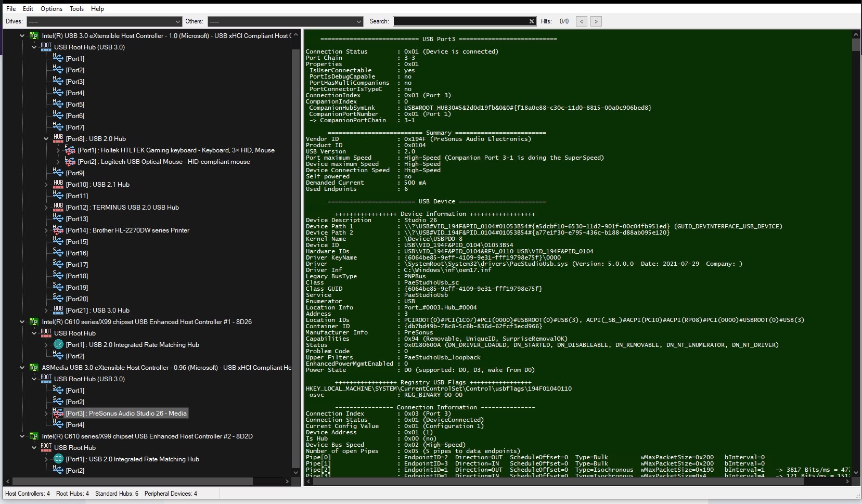Click the USB icon beside [Port1] under Intel root hub

tap(58, 58)
